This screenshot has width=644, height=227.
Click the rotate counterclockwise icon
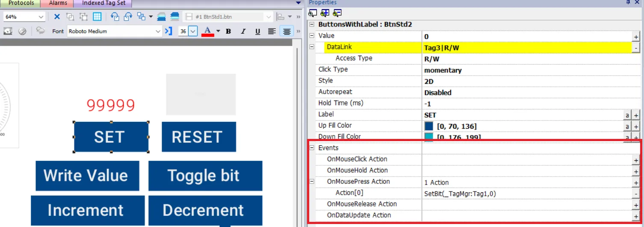pyautogui.click(x=115, y=17)
